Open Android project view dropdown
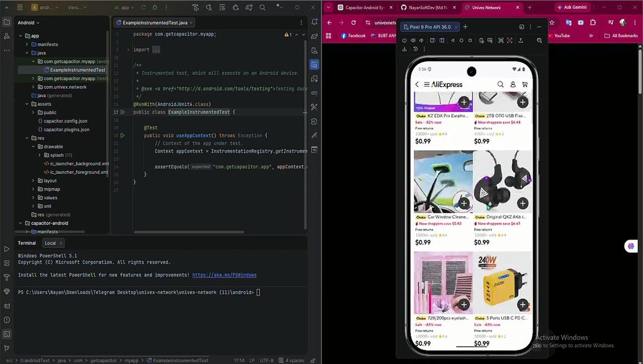 coord(28,23)
